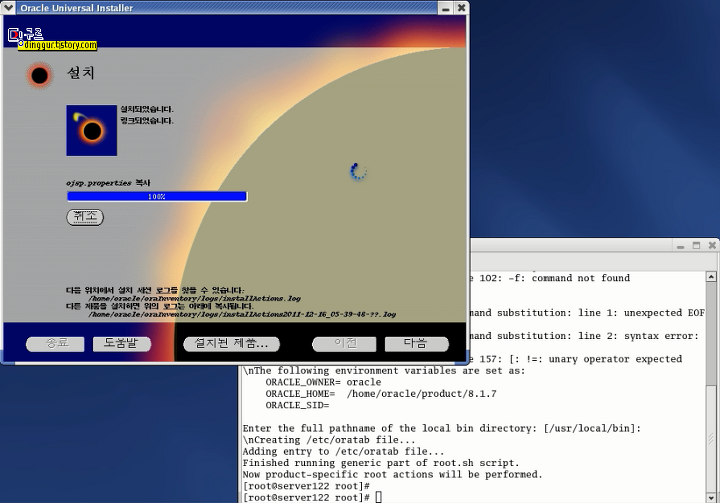Click the 취소 (Cancel) button under progress bar
The width and height of the screenshot is (720, 503).
[x=85, y=217]
